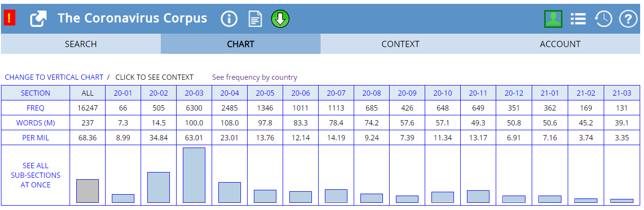Click the FREQ row label
Image resolution: width=644 pixels, height=210 pixels.
[36, 108]
